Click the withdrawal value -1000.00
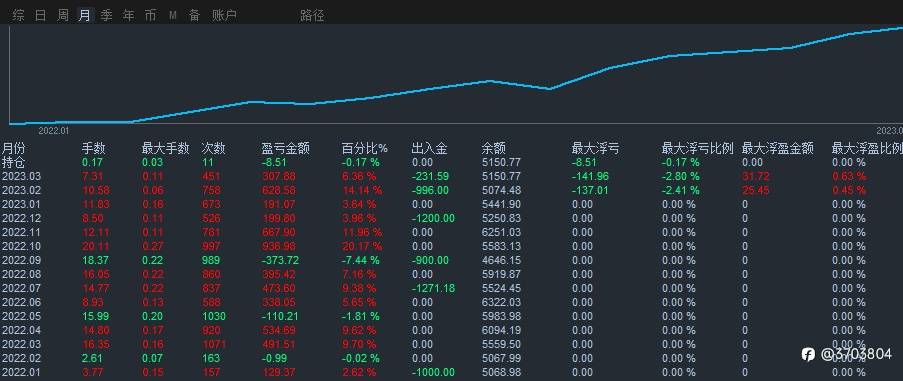The width and height of the screenshot is (903, 381). click(x=434, y=372)
